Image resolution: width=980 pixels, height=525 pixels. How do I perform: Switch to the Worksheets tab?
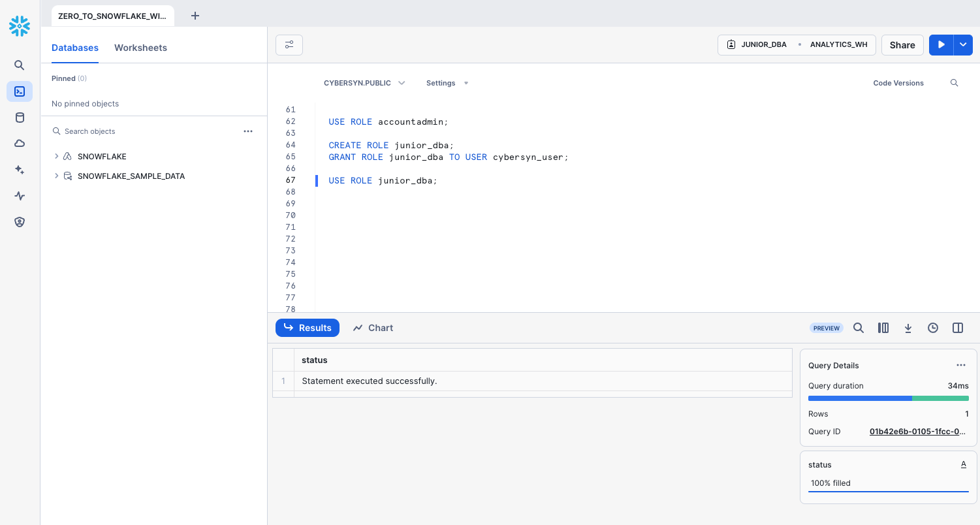pyautogui.click(x=140, y=48)
